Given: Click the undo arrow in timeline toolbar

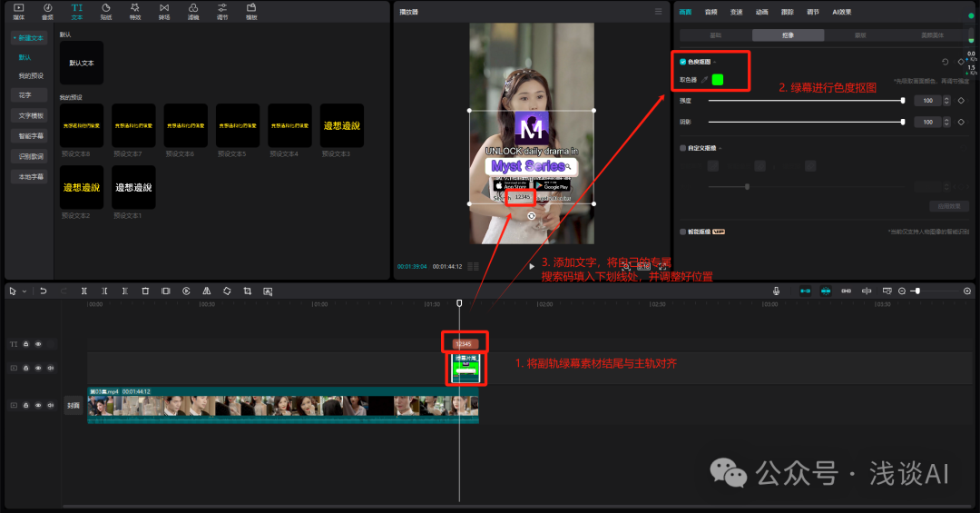Looking at the screenshot, I should pos(43,291).
